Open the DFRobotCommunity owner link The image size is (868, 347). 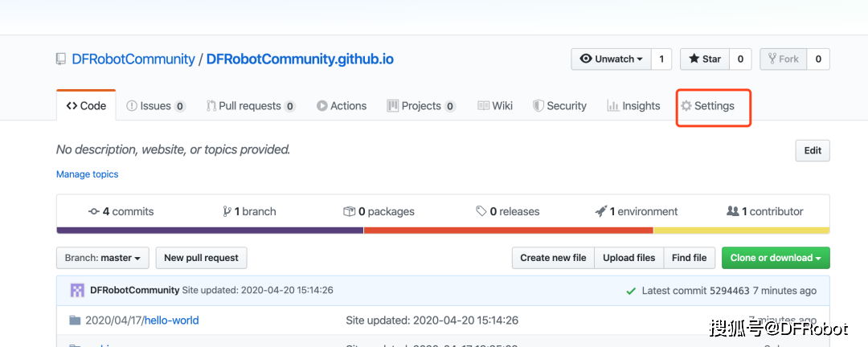tap(133, 59)
